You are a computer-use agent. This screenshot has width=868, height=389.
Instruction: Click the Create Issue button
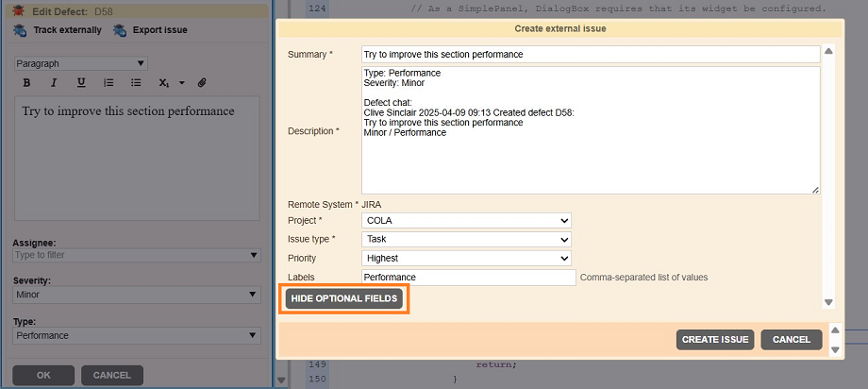[714, 340]
